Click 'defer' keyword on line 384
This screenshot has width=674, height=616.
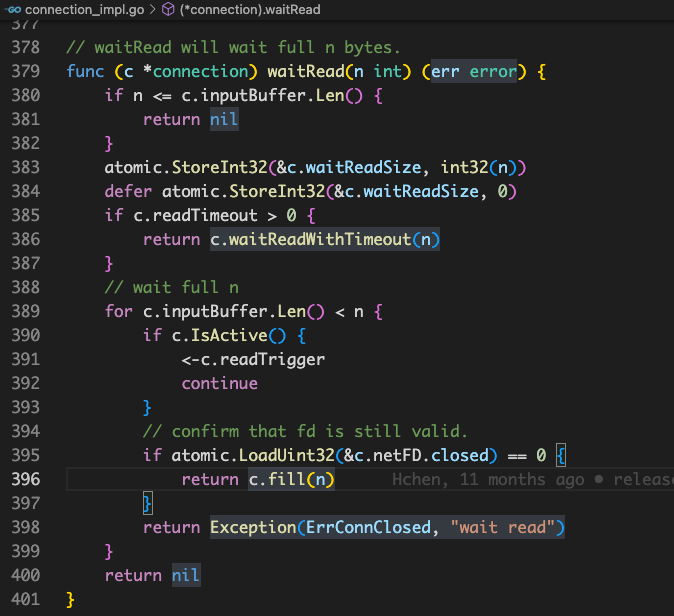point(128,191)
